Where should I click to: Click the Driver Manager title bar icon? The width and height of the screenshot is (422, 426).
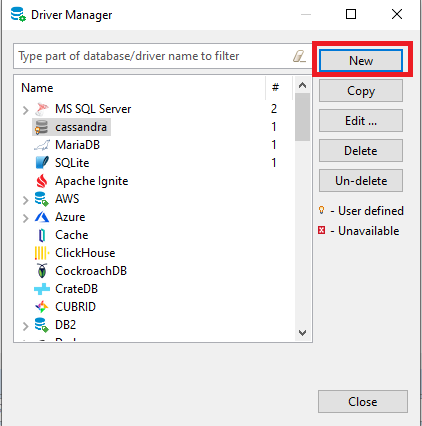[18, 14]
